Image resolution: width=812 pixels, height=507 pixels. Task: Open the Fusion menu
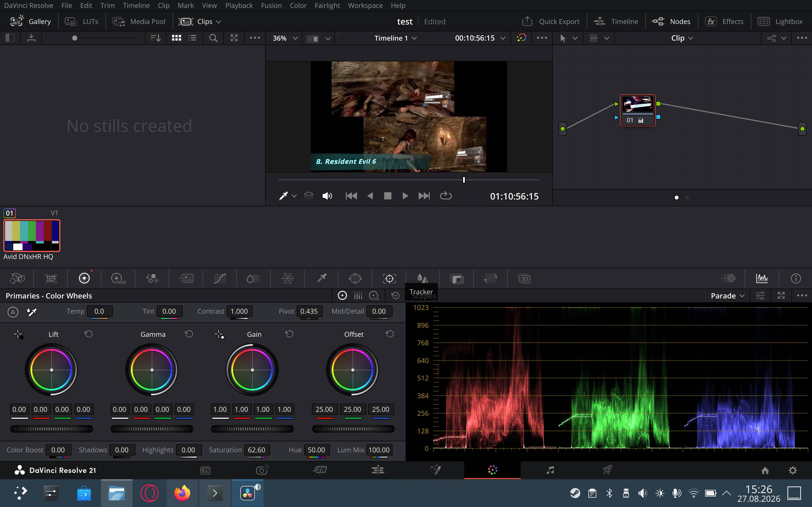[271, 5]
